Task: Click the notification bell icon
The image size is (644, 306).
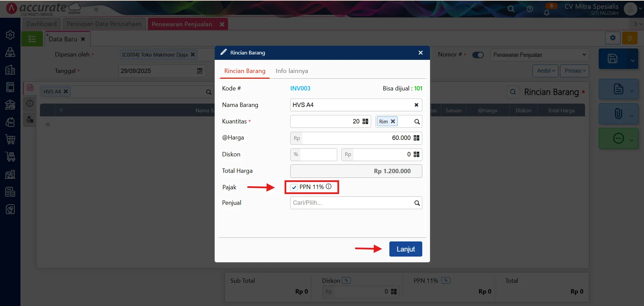Action: tap(547, 13)
